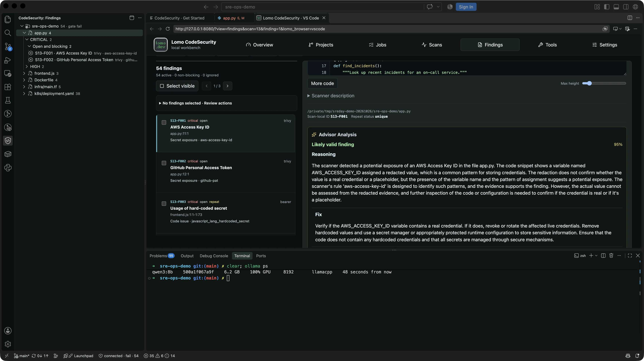Switch to the Problems panel tab

click(162, 256)
